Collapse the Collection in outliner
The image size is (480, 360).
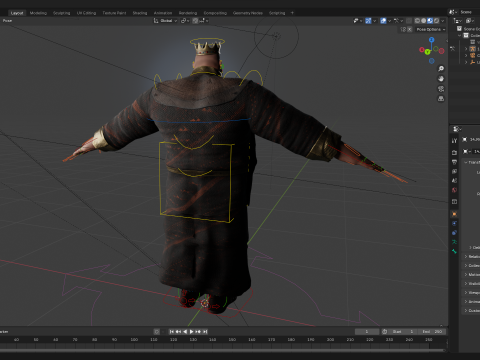pos(460,35)
